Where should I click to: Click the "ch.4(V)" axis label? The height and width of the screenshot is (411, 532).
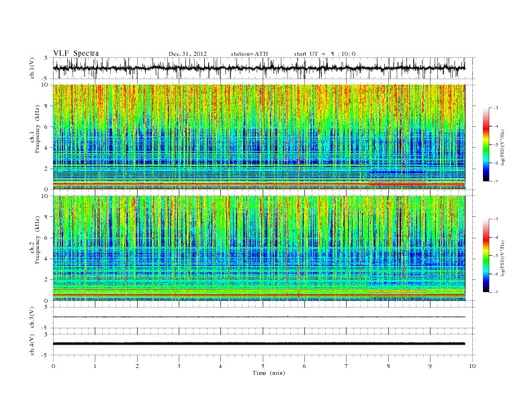[32, 345]
